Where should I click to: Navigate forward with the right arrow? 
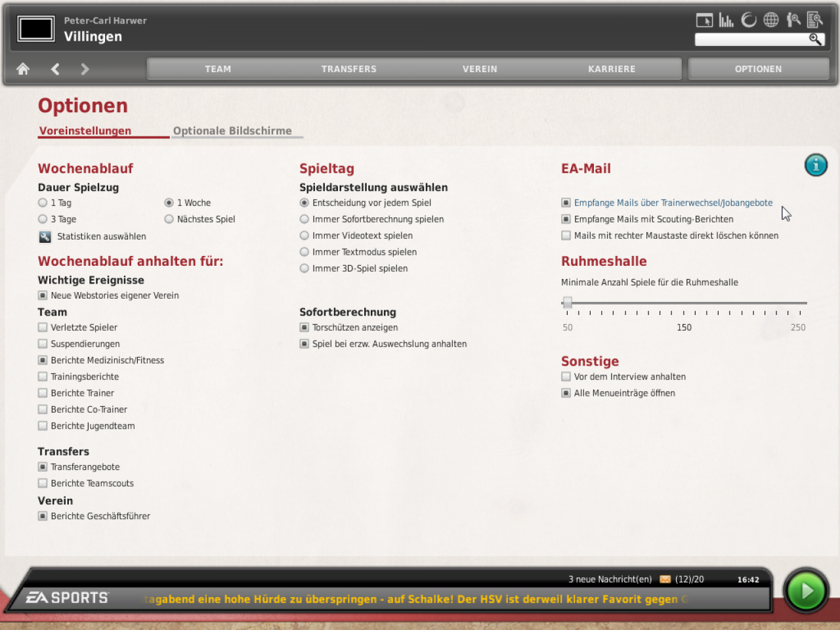[x=85, y=69]
